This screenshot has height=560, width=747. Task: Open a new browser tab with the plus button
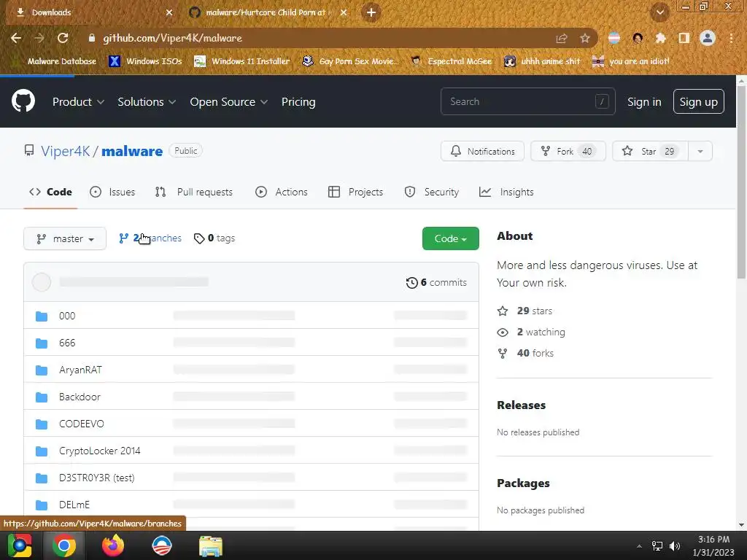[x=371, y=12]
